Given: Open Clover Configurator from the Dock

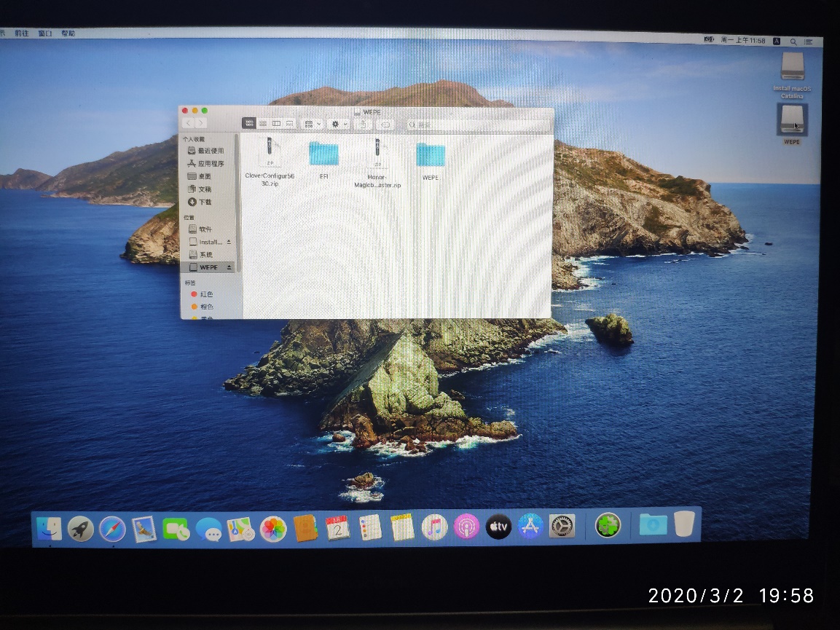Looking at the screenshot, I should pyautogui.click(x=608, y=525).
